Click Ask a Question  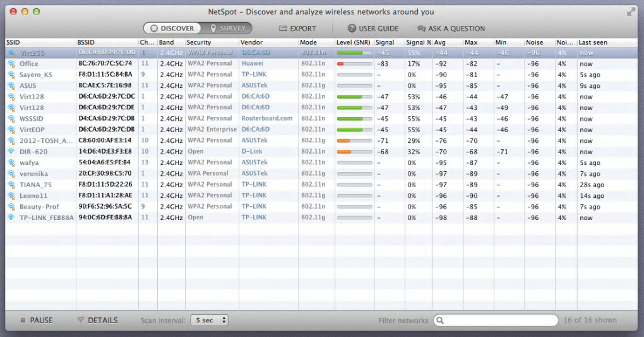[451, 28]
